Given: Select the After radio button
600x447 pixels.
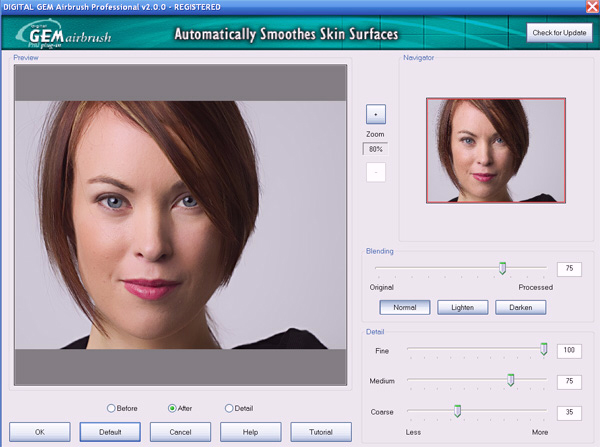Looking at the screenshot, I should 172,408.
